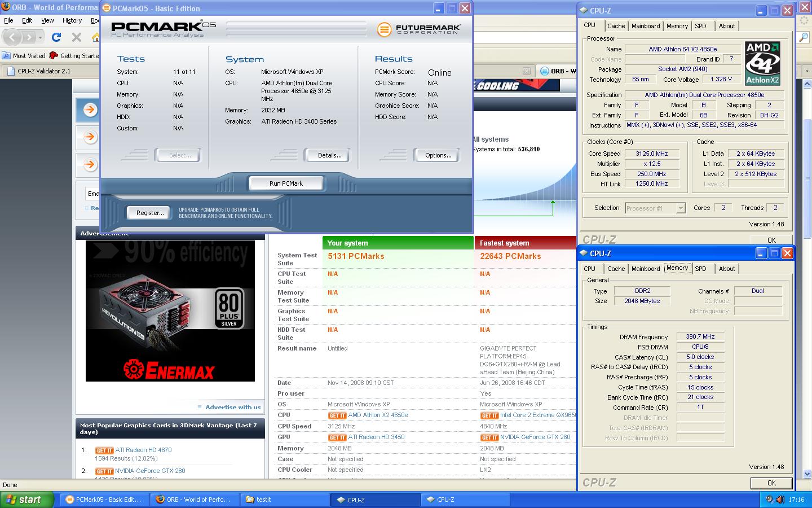This screenshot has height=508, width=812.
Task: Click second orange arrow sidebar button
Action: [x=90, y=137]
